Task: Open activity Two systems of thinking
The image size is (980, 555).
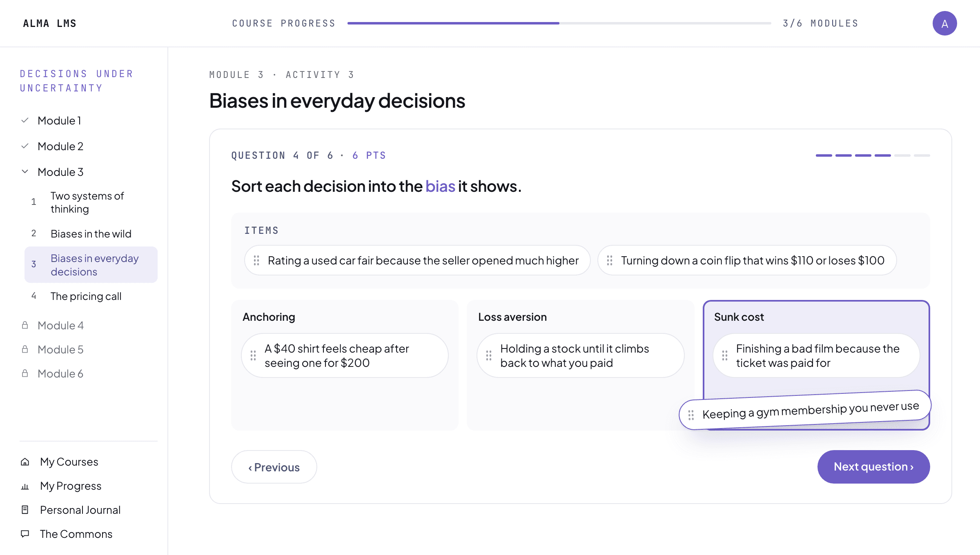Action: pyautogui.click(x=91, y=202)
